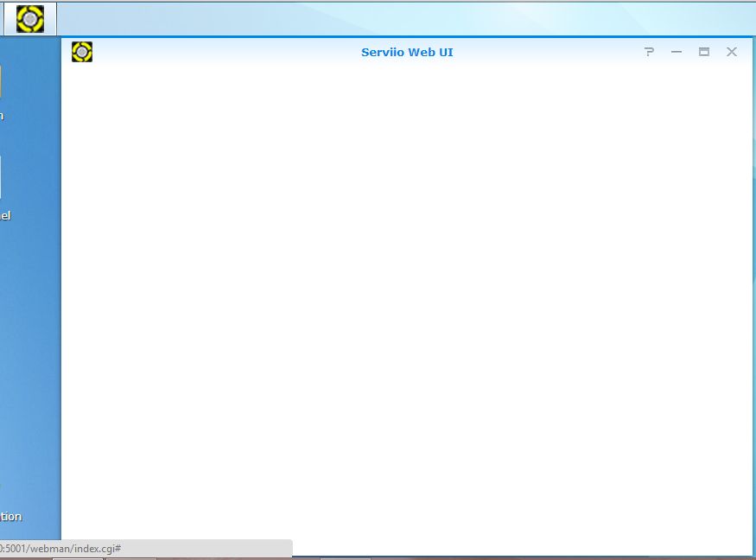Click the Serviio logo in the window title bar
Viewport: 756px width, 560px height.
pyautogui.click(x=82, y=52)
